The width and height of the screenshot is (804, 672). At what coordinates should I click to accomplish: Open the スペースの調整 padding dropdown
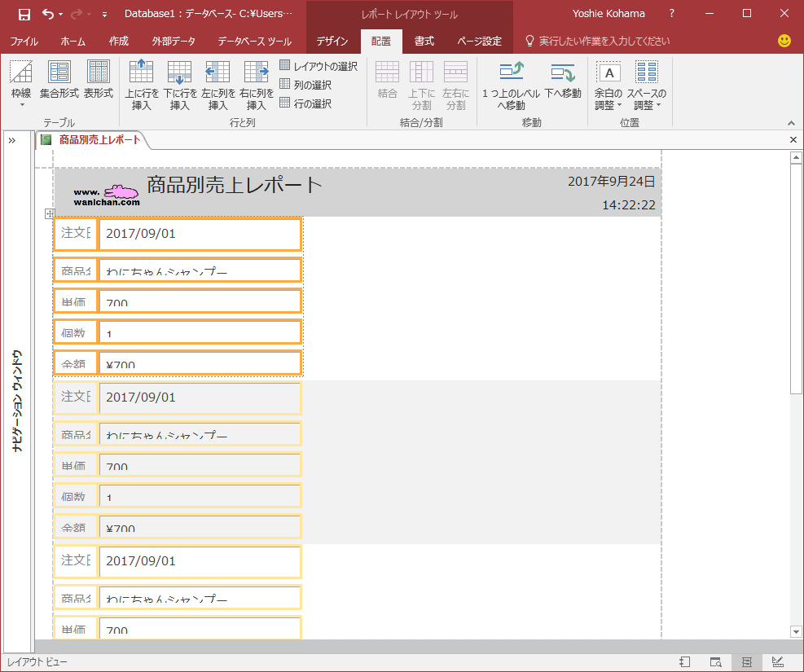click(646, 85)
